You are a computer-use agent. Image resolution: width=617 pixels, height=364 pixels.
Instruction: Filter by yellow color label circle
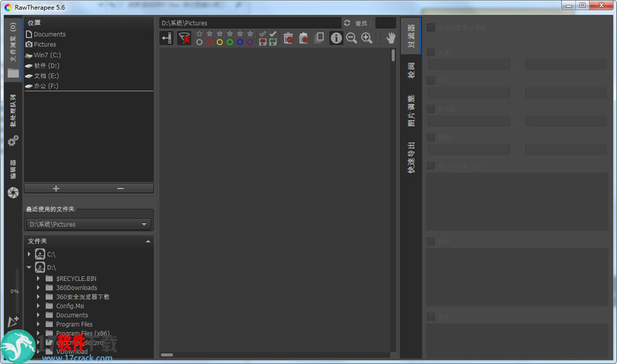coord(220,42)
